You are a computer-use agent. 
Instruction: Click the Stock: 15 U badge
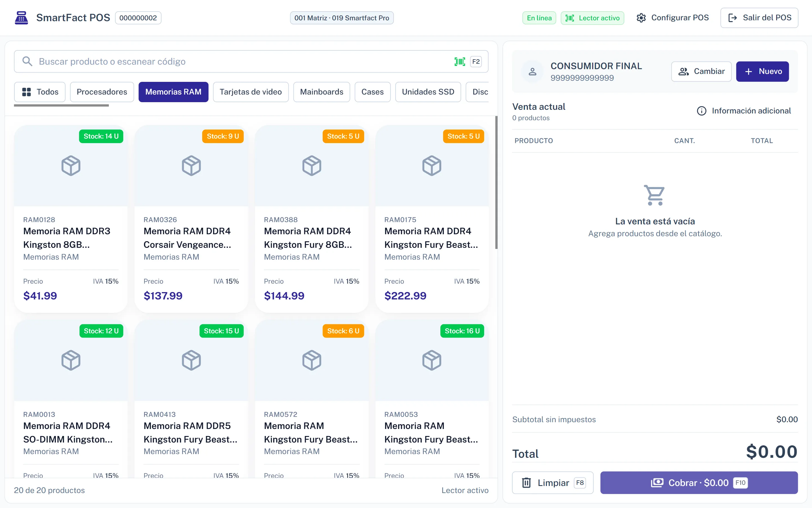tap(221, 331)
